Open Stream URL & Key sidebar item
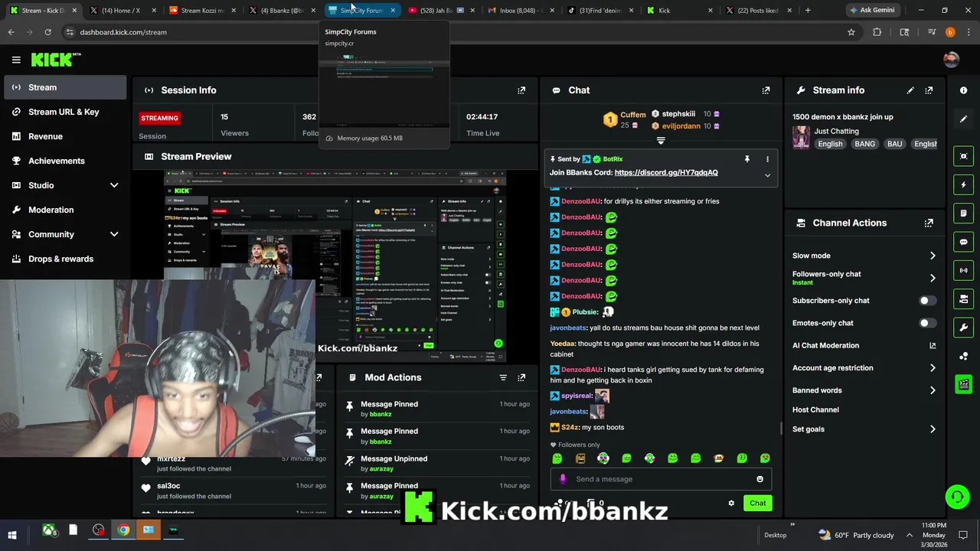Viewport: 980px width, 551px height. pyautogui.click(x=65, y=112)
